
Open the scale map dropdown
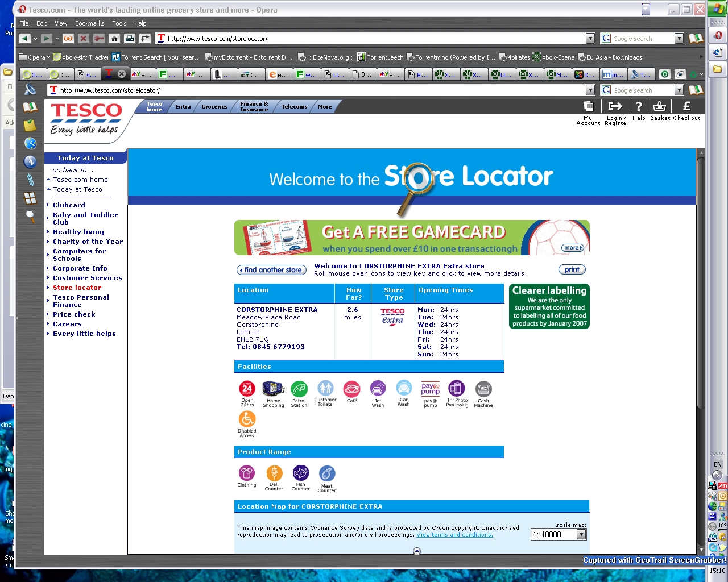coord(581,534)
